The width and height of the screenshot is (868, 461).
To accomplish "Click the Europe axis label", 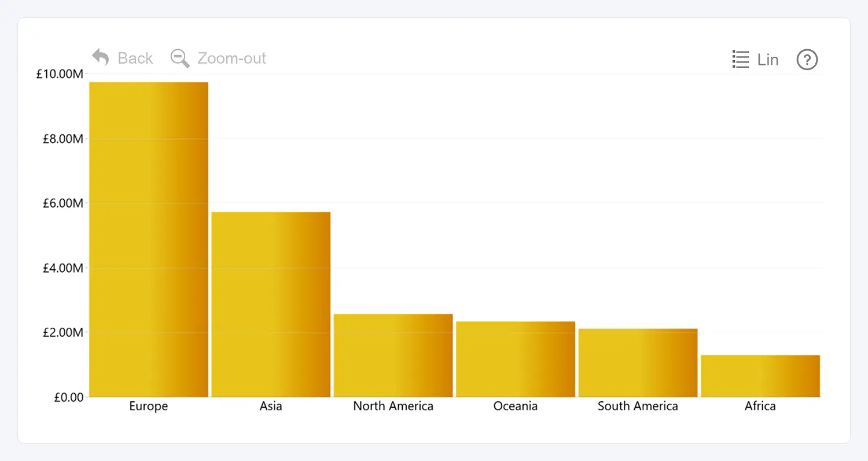I will pos(149,406).
